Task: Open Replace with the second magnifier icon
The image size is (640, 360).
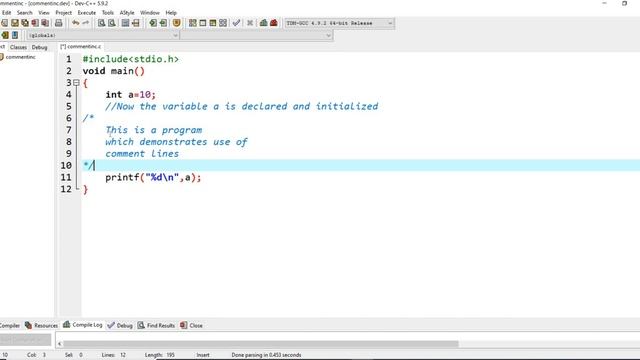Action: pos(111,23)
